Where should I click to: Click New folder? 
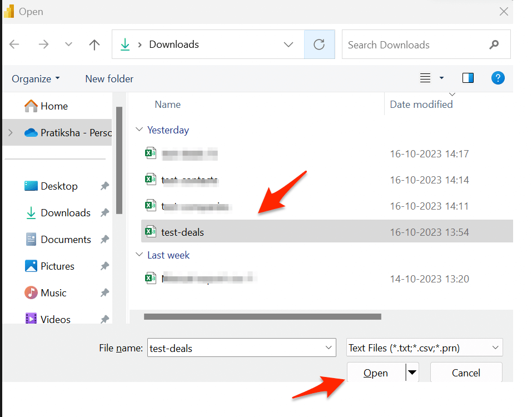[x=110, y=79]
